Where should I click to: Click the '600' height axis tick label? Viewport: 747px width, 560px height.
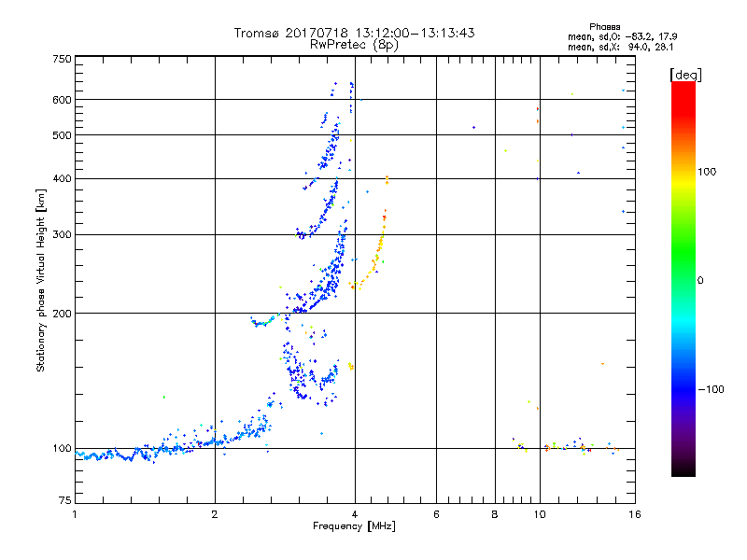(x=62, y=100)
